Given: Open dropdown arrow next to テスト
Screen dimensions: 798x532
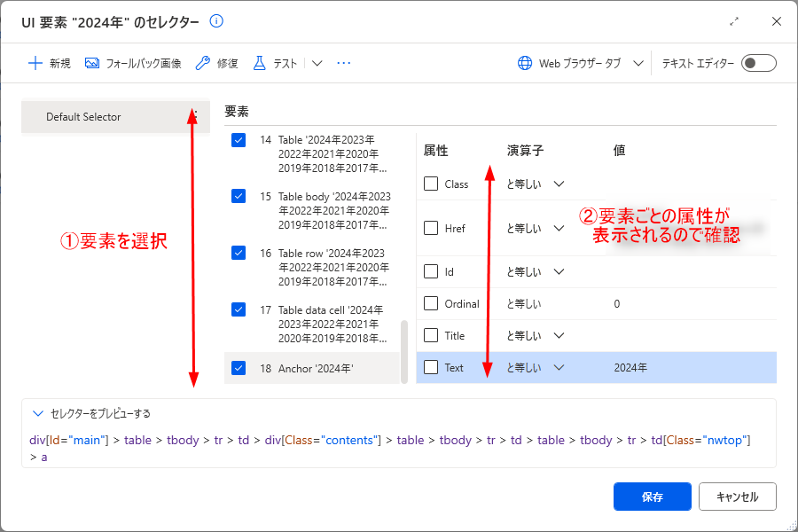Looking at the screenshot, I should coord(317,63).
